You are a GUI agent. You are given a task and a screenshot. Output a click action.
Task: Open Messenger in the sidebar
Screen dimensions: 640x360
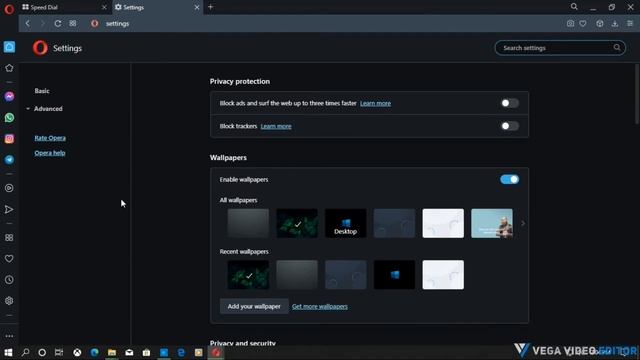9,97
